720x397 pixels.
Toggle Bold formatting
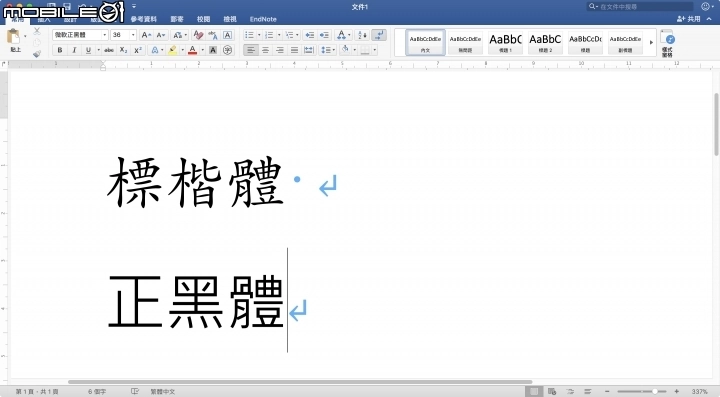coord(60,50)
